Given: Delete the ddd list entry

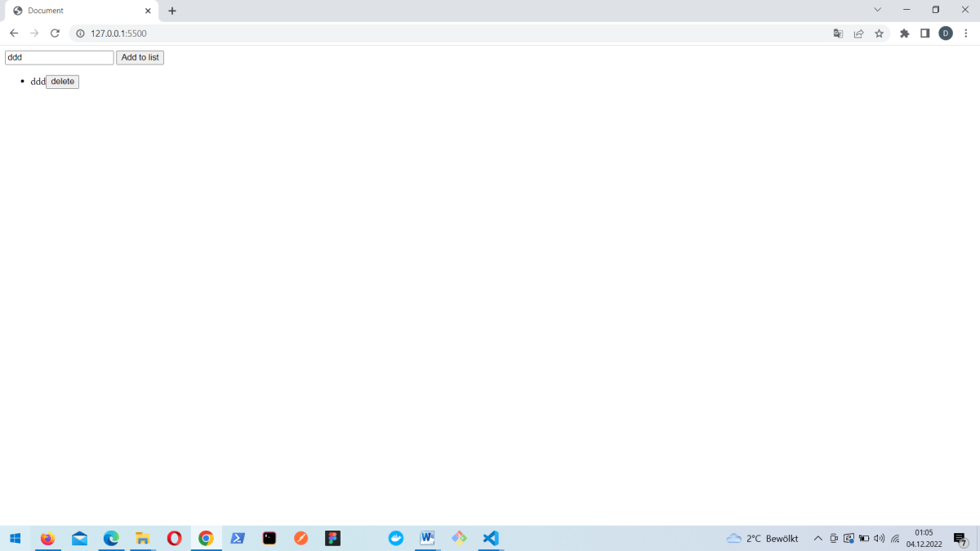Looking at the screenshot, I should coord(62,81).
